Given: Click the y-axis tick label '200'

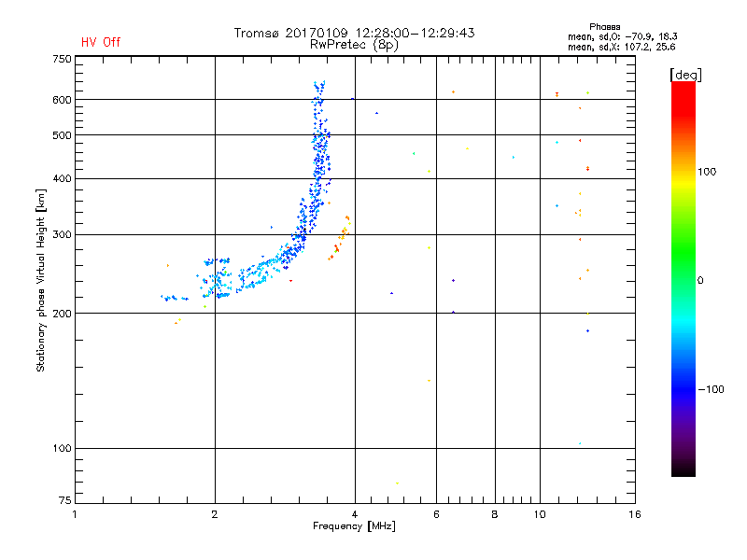Looking at the screenshot, I should [x=62, y=314].
